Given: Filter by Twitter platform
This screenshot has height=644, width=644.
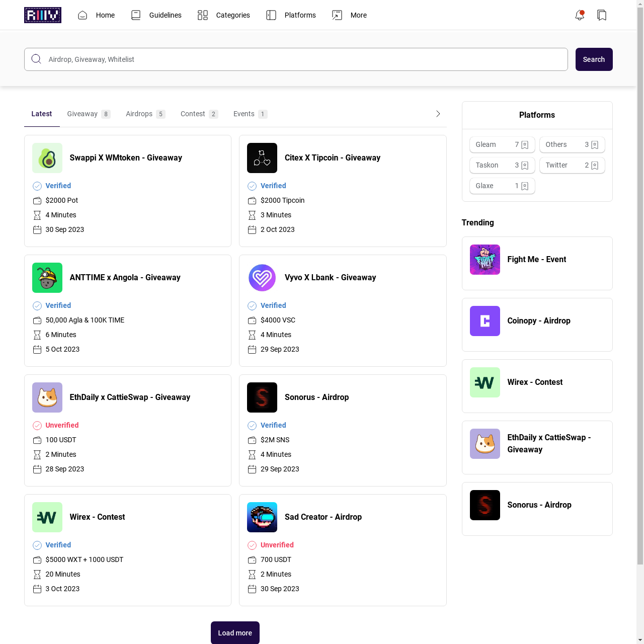Looking at the screenshot, I should click(572, 166).
